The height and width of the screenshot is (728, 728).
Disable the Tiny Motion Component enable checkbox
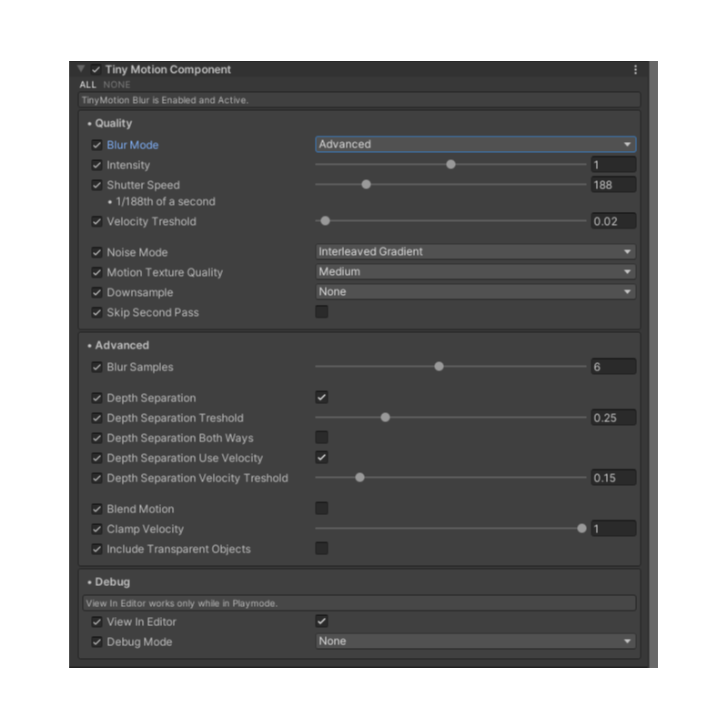[x=96, y=70]
